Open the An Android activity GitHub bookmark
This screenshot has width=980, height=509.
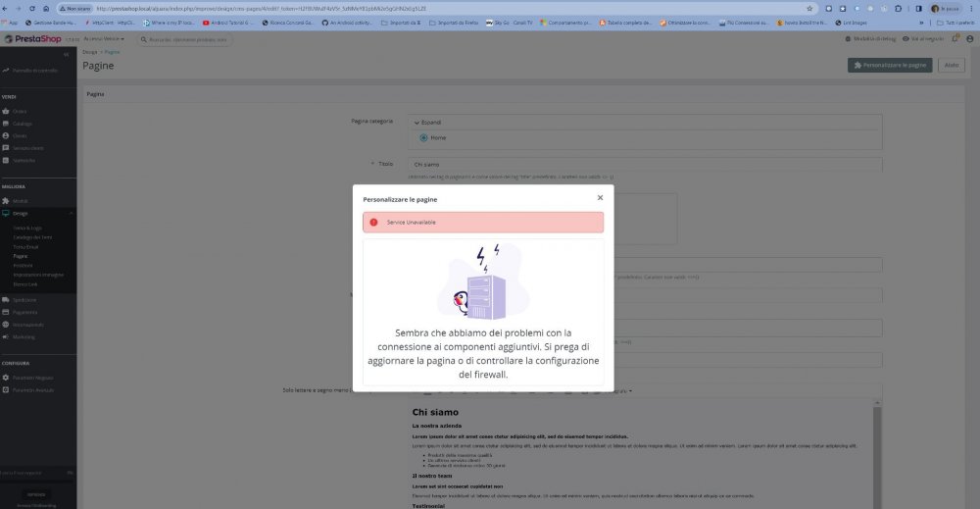347,23
